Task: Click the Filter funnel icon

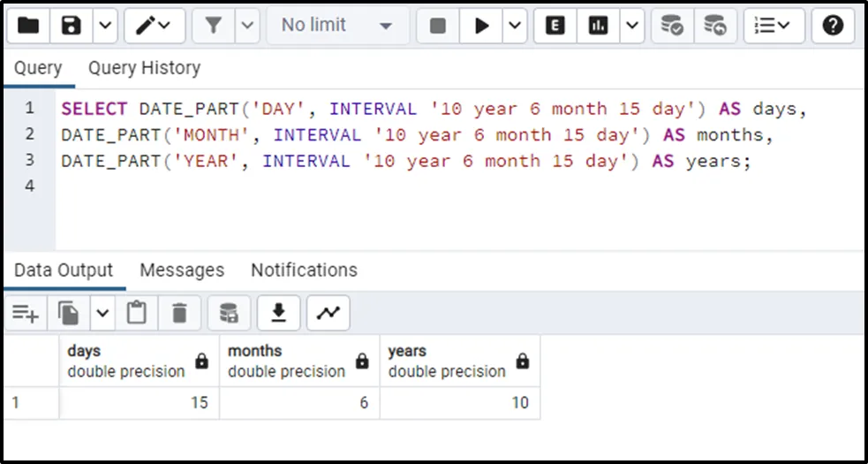Action: 213,26
